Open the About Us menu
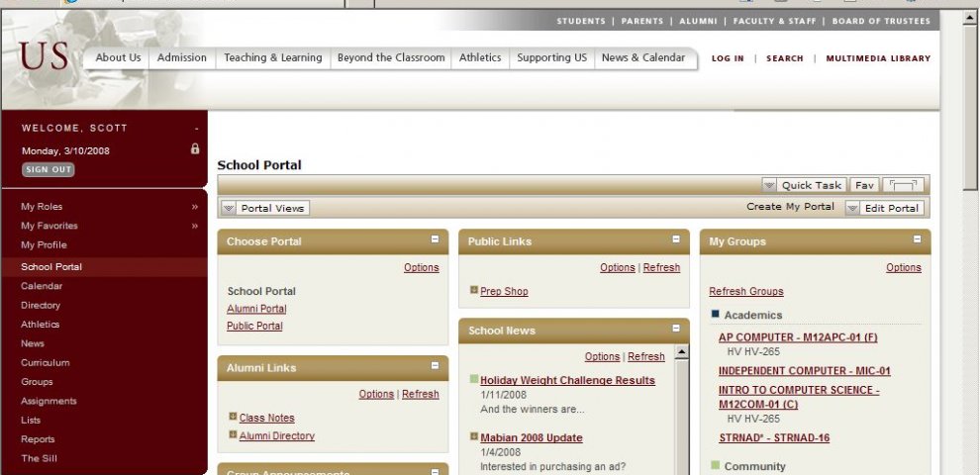Screen dimensions: 980x475 118,57
